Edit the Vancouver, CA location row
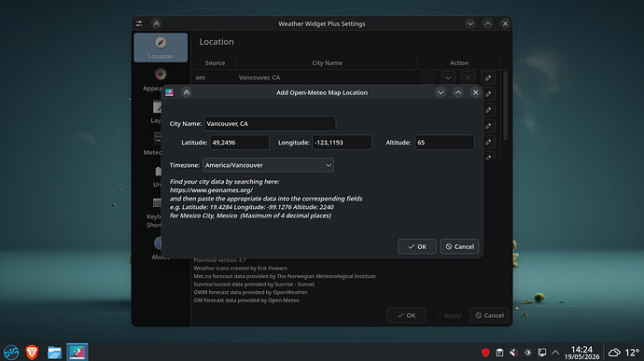 pos(488,77)
